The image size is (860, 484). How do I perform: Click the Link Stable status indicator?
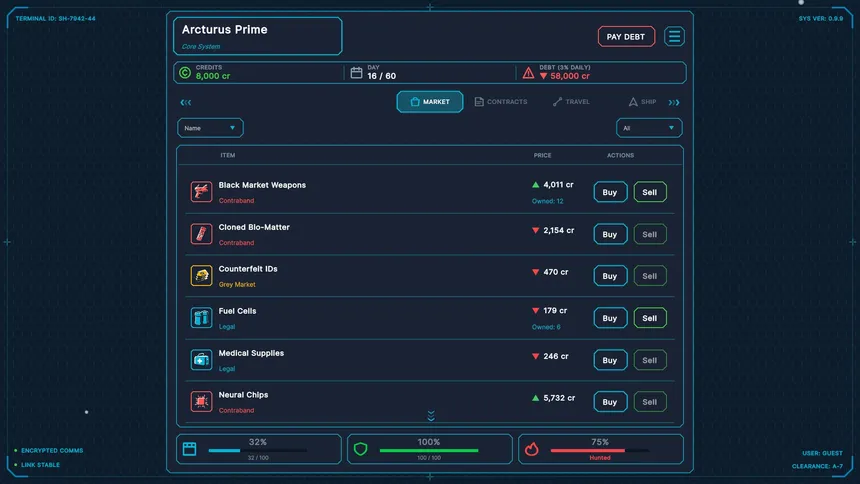[37, 465]
